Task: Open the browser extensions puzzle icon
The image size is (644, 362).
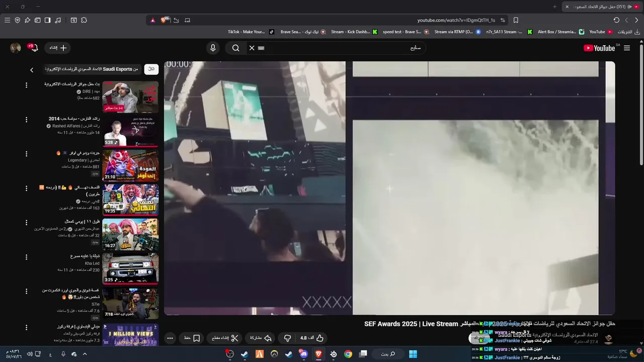Action: (x=84, y=20)
